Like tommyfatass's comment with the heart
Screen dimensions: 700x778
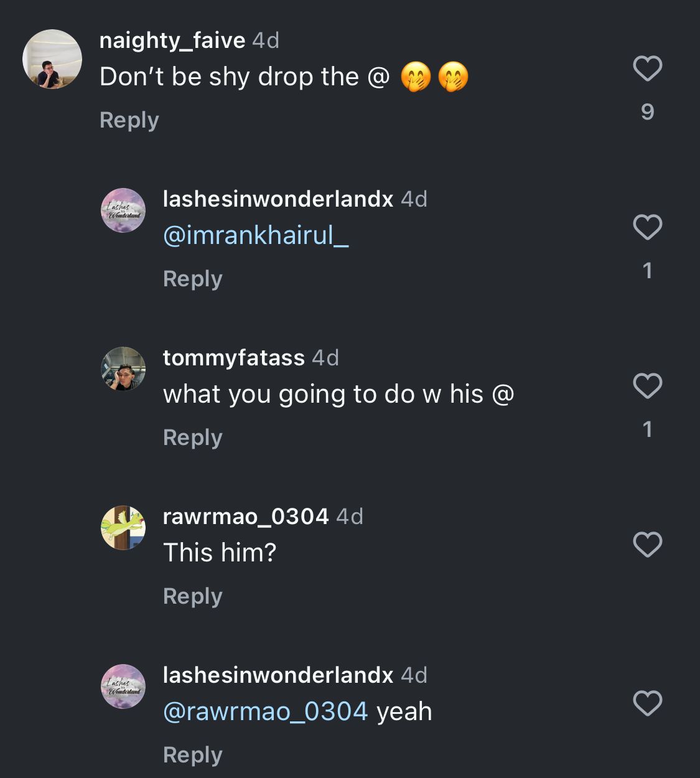click(647, 386)
